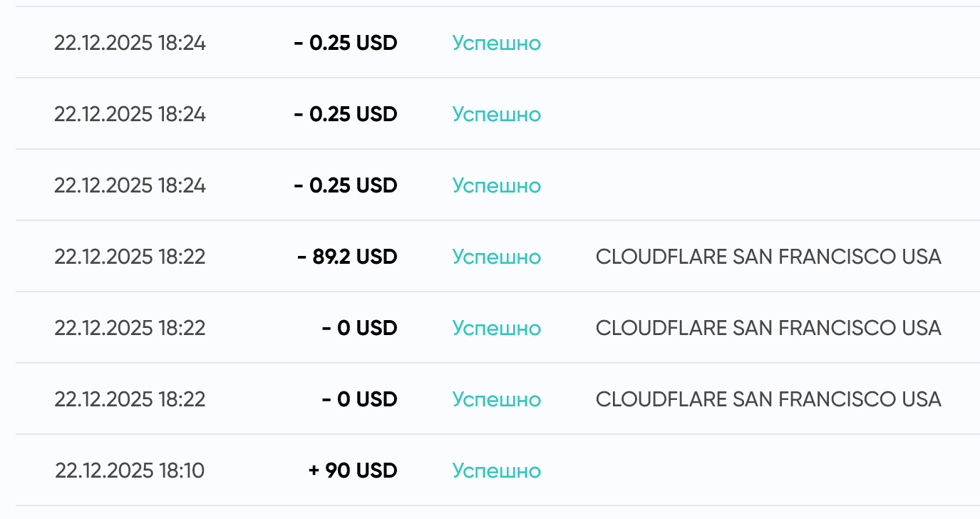Open Cloudflare merchant name beside -89.2 USD
This screenshot has height=519, width=980.
click(x=768, y=257)
